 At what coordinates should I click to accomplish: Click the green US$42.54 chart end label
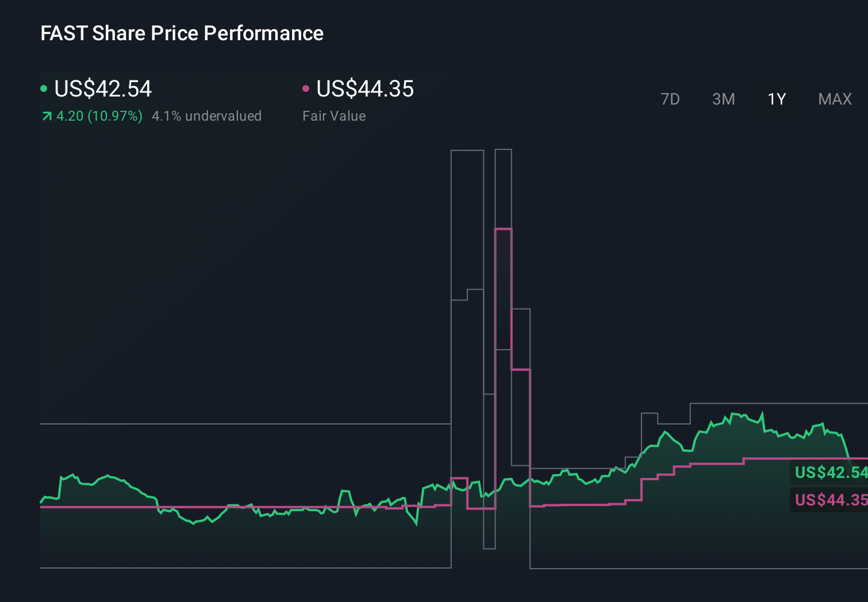tap(831, 472)
